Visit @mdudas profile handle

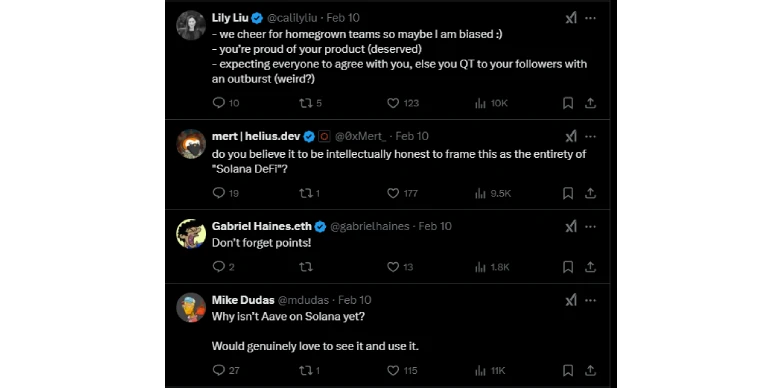coord(303,300)
